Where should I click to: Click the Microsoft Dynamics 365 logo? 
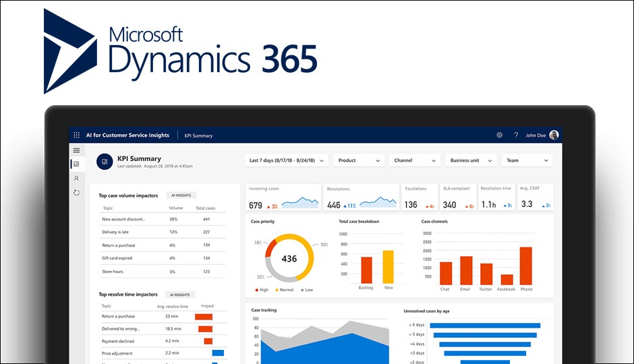point(180,51)
